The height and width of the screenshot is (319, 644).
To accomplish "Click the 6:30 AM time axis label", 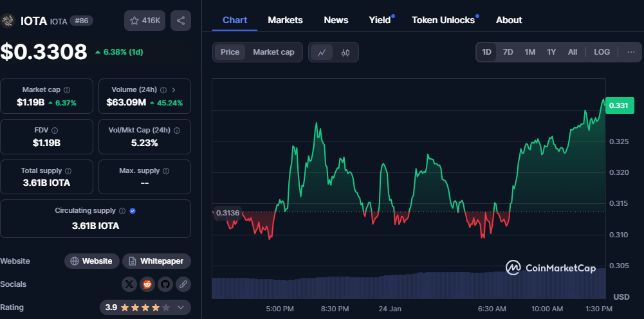I will click(x=493, y=309).
